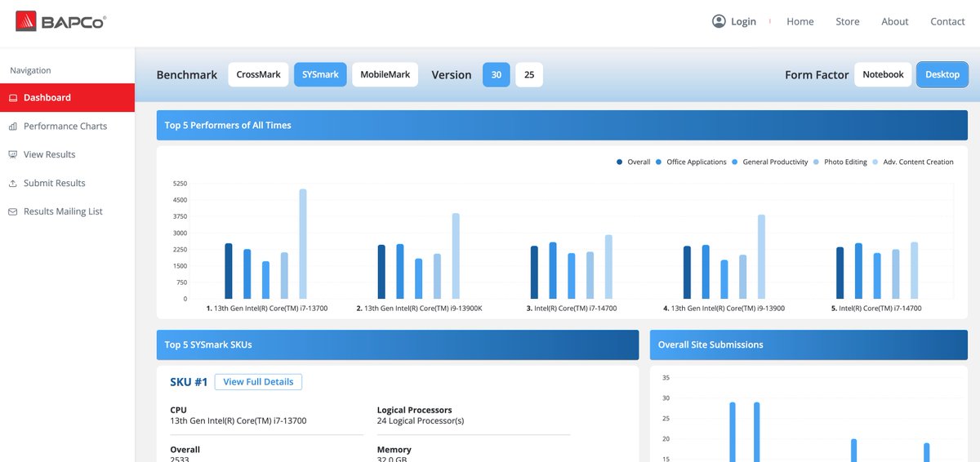Click the Results Mailing List envelope icon
Screen dimensions: 980x462
[13, 211]
